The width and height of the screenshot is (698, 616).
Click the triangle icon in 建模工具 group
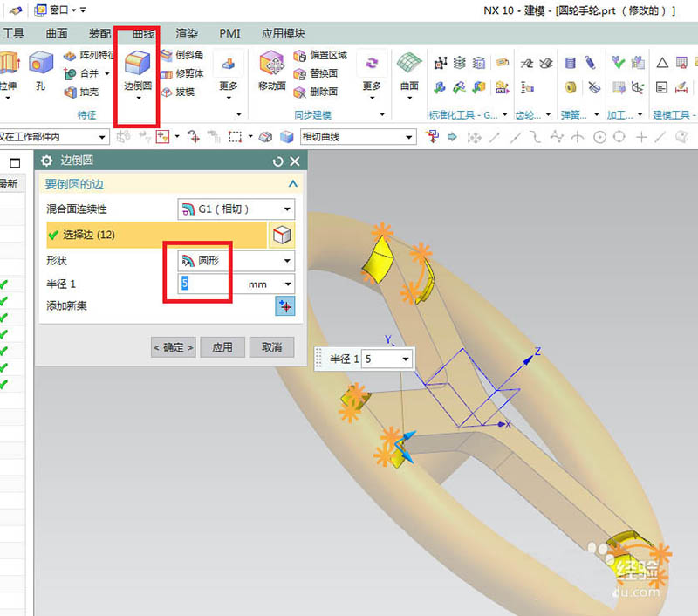click(662, 63)
